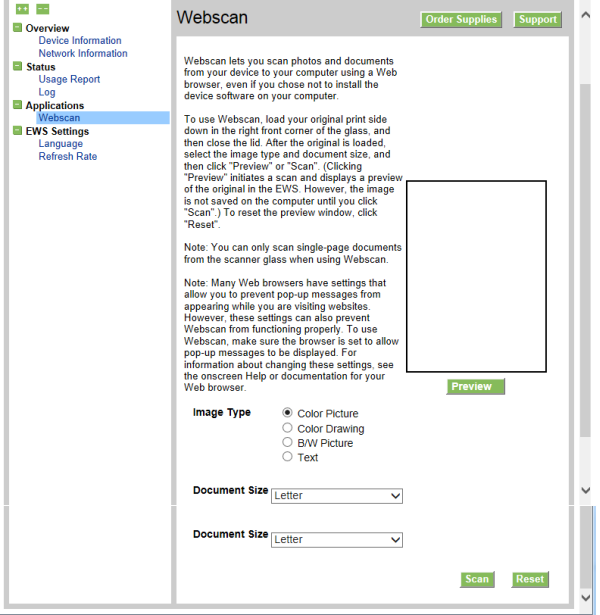Start scan with Scan button
600x615 pixels.
pos(477,579)
